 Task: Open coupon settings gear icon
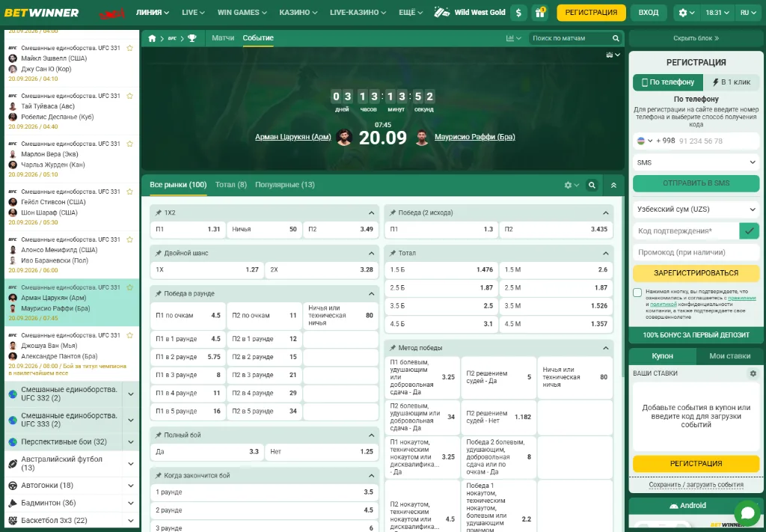[x=753, y=373]
